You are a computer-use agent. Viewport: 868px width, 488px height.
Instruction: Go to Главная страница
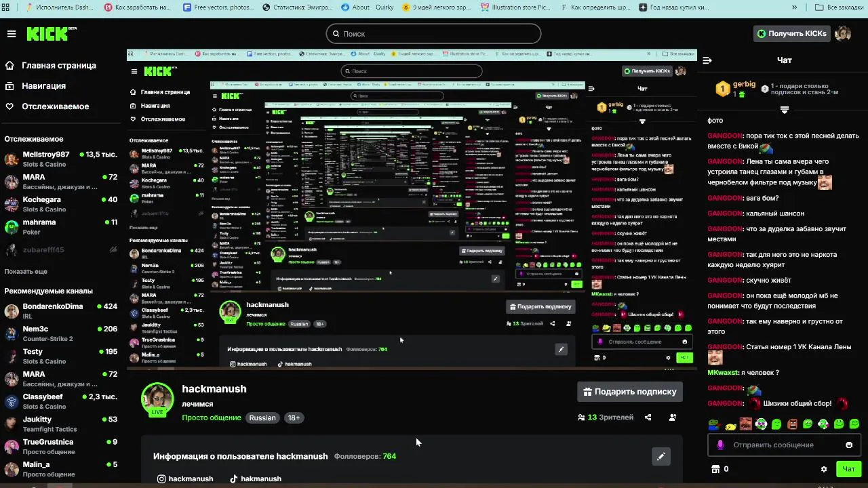point(51,66)
